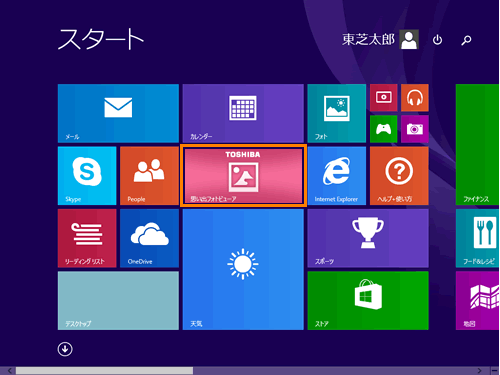Screen dimensions: 500x375
Task: Click the horizontal scrollbar track
Action: click(333, 370)
